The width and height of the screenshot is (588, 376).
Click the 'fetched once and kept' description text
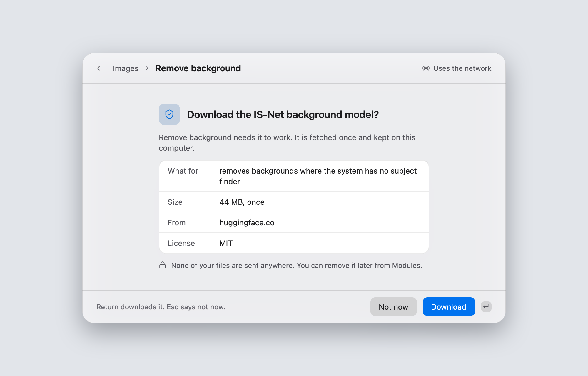point(287,143)
